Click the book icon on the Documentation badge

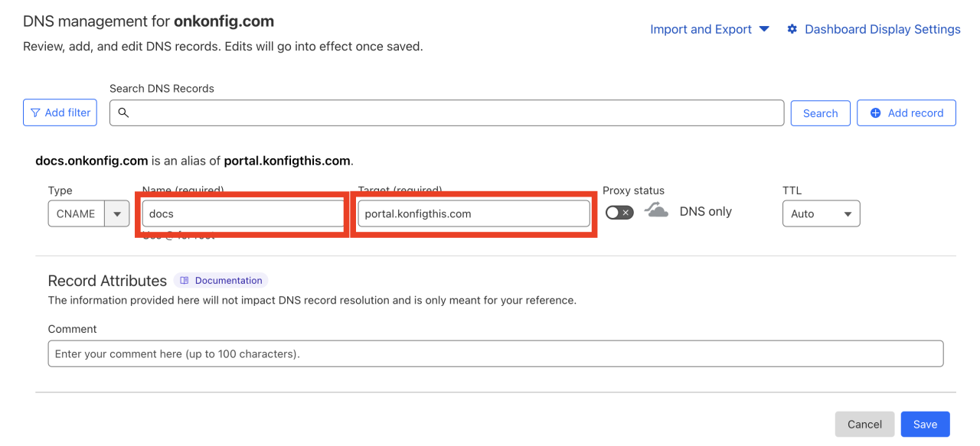[184, 280]
